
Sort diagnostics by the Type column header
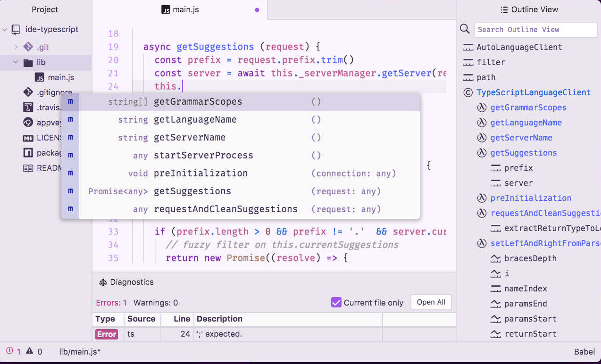[x=108, y=319]
